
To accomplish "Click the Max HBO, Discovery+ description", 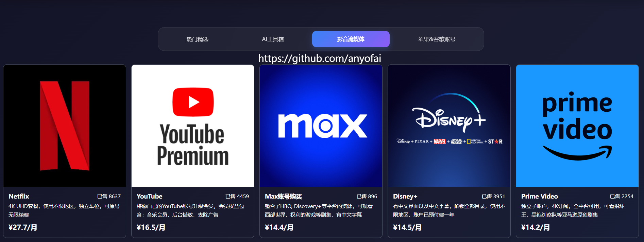I will pyautogui.click(x=319, y=210).
